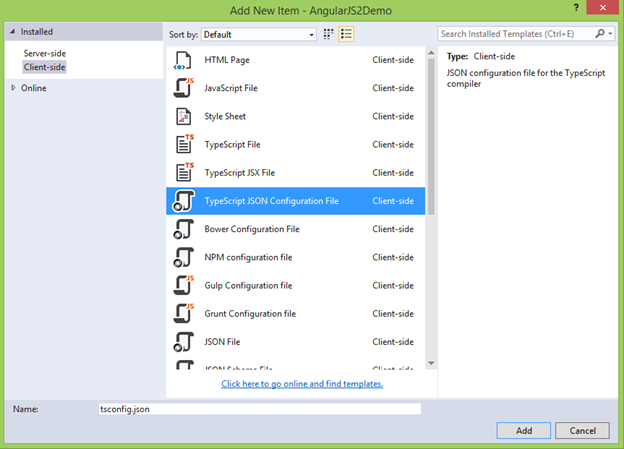This screenshot has width=624, height=449.
Task: Click the TypeScript JSX File icon
Action: pyautogui.click(x=185, y=172)
